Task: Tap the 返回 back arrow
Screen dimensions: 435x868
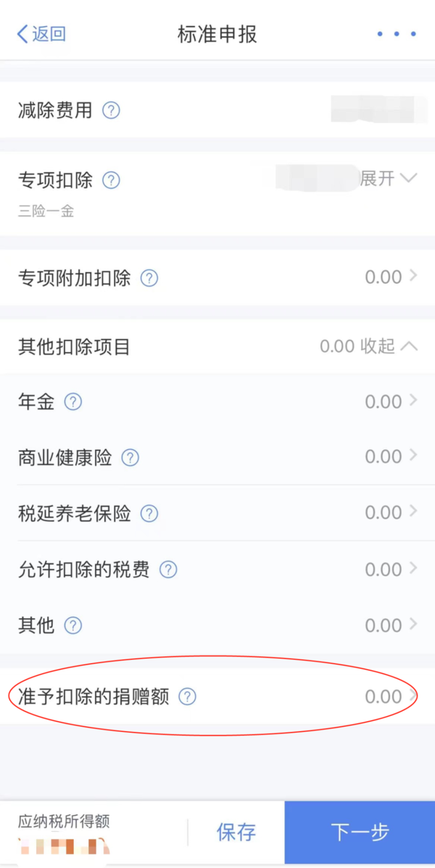Action: [41, 33]
